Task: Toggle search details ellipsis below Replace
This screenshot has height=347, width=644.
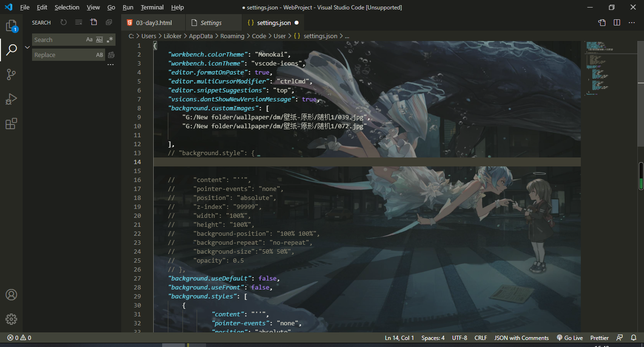Action: click(111, 65)
